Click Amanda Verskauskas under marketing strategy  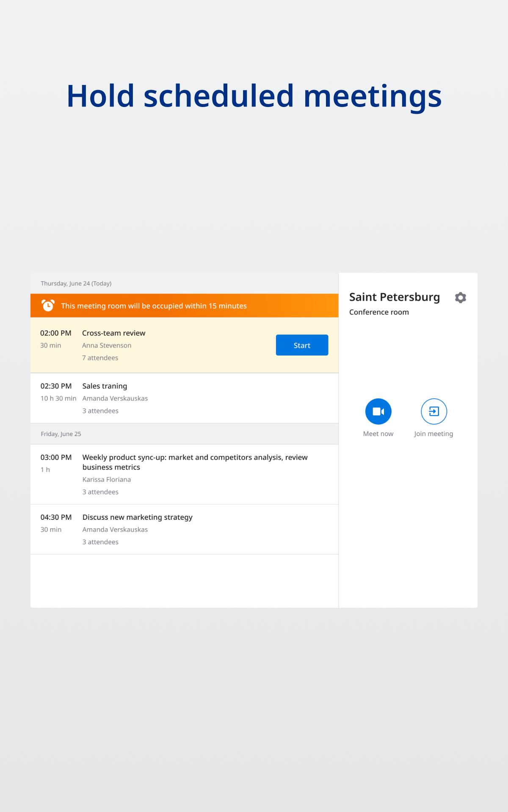pos(115,529)
